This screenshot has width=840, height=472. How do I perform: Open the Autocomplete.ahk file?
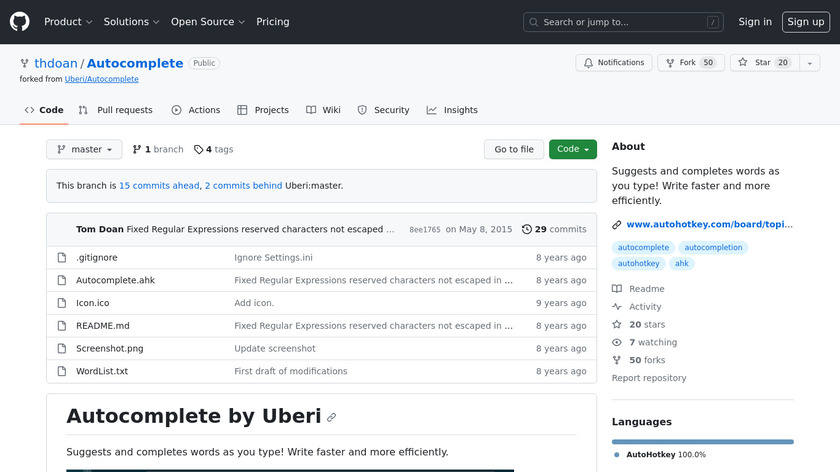click(115, 280)
